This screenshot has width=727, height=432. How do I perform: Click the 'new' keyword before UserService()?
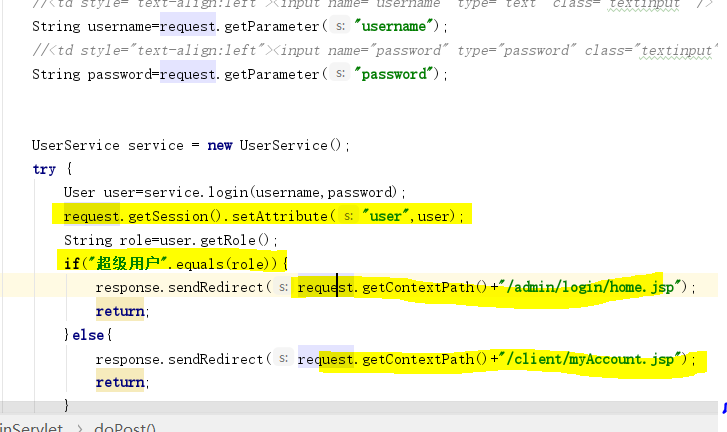(x=220, y=146)
